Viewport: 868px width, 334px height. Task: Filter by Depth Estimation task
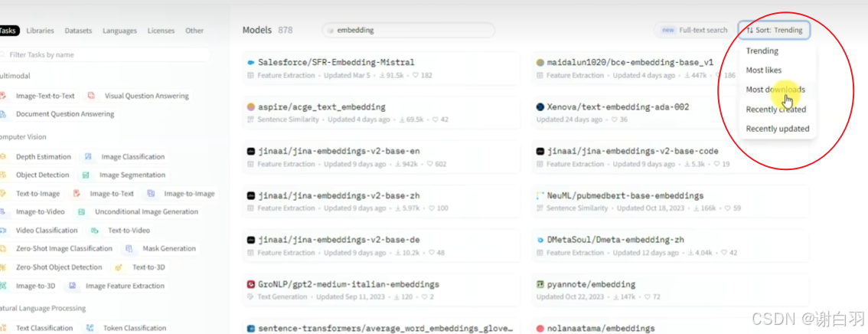(x=37, y=157)
